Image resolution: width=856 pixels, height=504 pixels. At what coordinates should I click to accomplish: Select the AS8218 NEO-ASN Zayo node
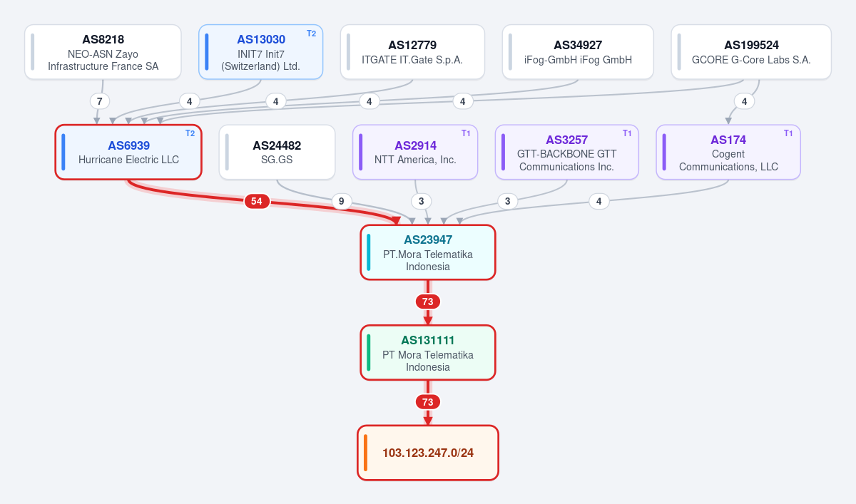[x=103, y=52]
